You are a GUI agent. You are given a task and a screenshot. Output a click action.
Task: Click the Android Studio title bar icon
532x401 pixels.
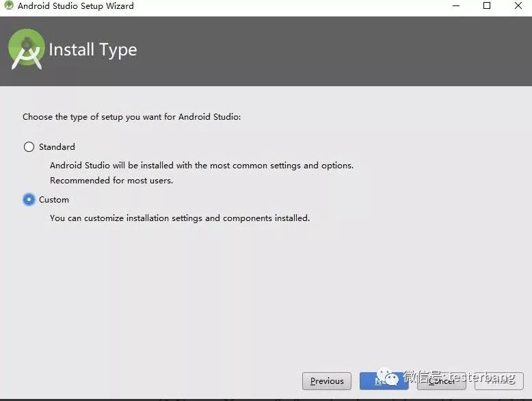point(8,5)
